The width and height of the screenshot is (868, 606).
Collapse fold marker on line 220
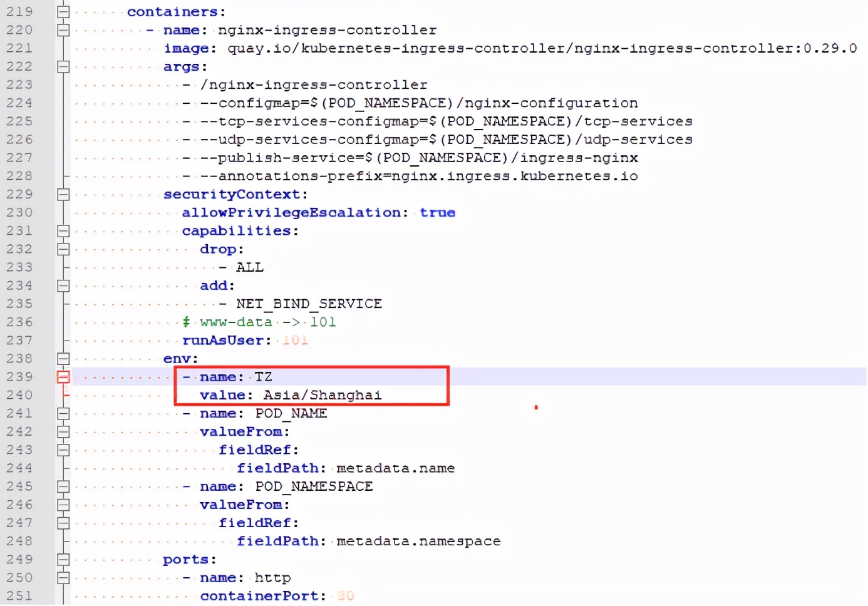[x=63, y=30]
